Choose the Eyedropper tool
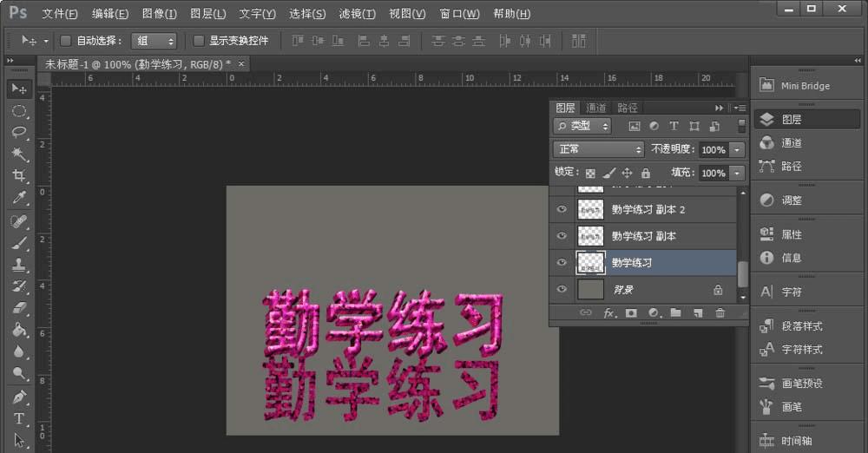Image resolution: width=868 pixels, height=453 pixels. click(x=19, y=199)
